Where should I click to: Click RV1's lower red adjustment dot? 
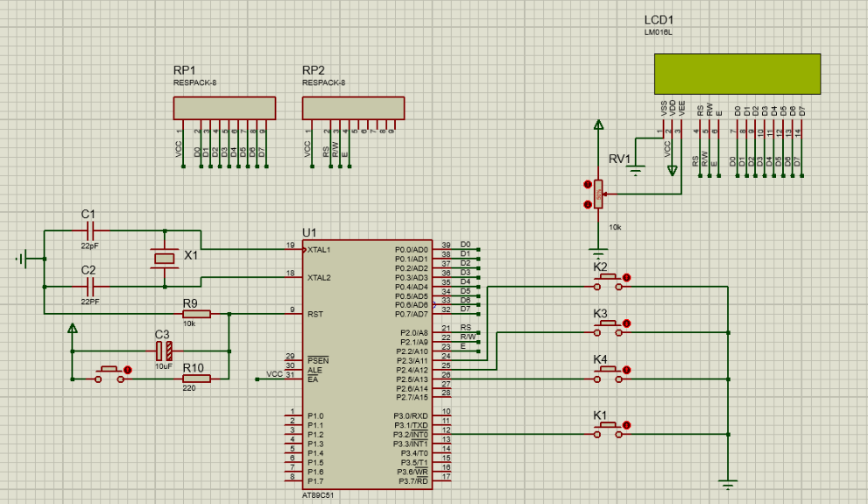(x=588, y=204)
